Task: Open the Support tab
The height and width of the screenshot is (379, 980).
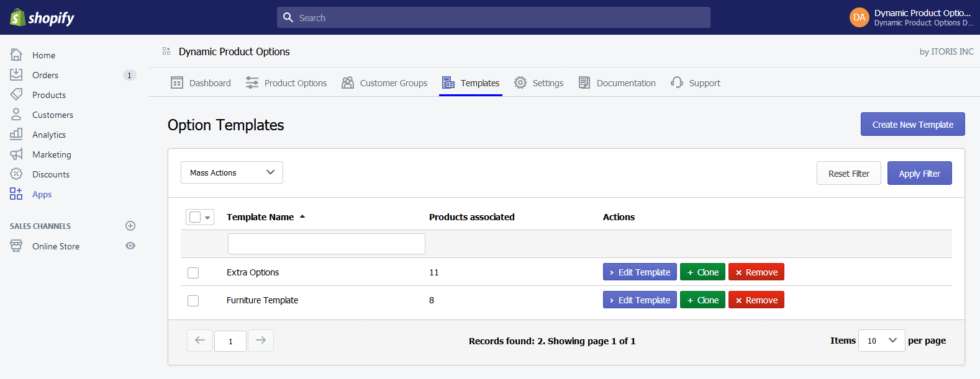Action: pyautogui.click(x=696, y=82)
